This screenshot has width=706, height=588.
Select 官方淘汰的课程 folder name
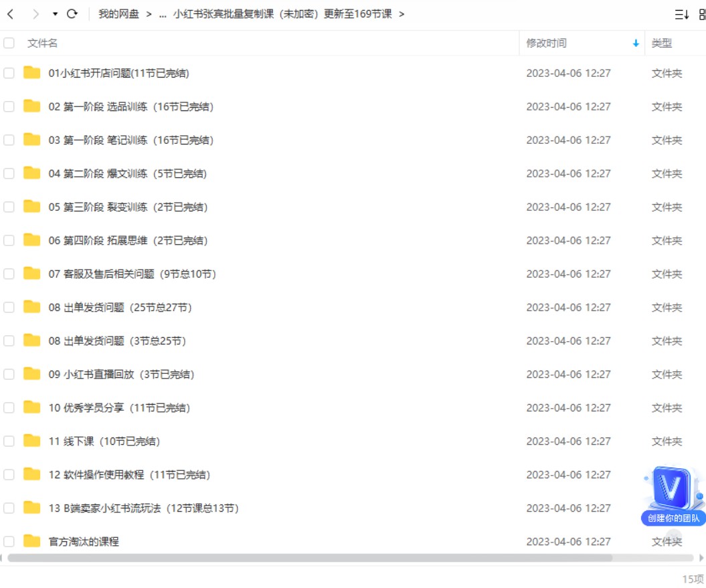click(x=84, y=541)
